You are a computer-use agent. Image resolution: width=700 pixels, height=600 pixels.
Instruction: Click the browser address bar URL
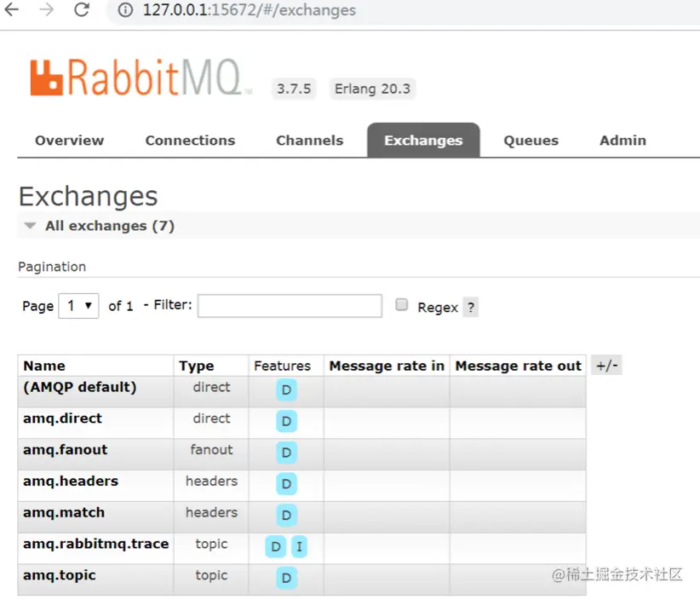click(x=250, y=10)
